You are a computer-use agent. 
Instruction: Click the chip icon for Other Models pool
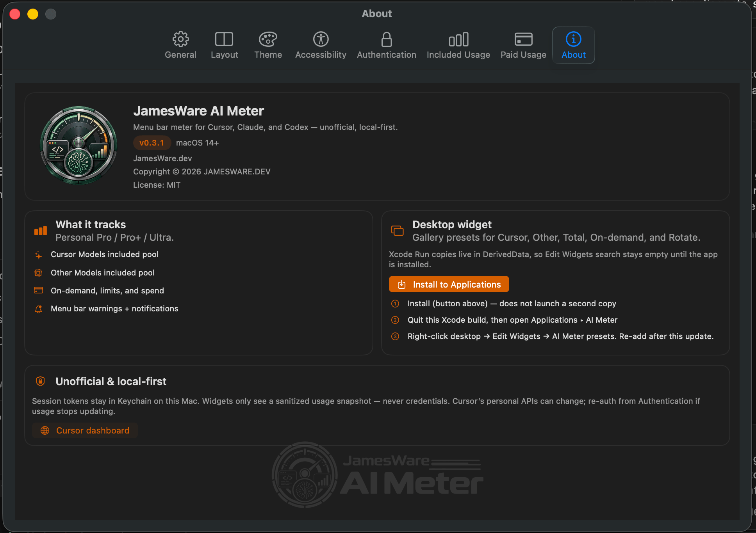point(38,273)
